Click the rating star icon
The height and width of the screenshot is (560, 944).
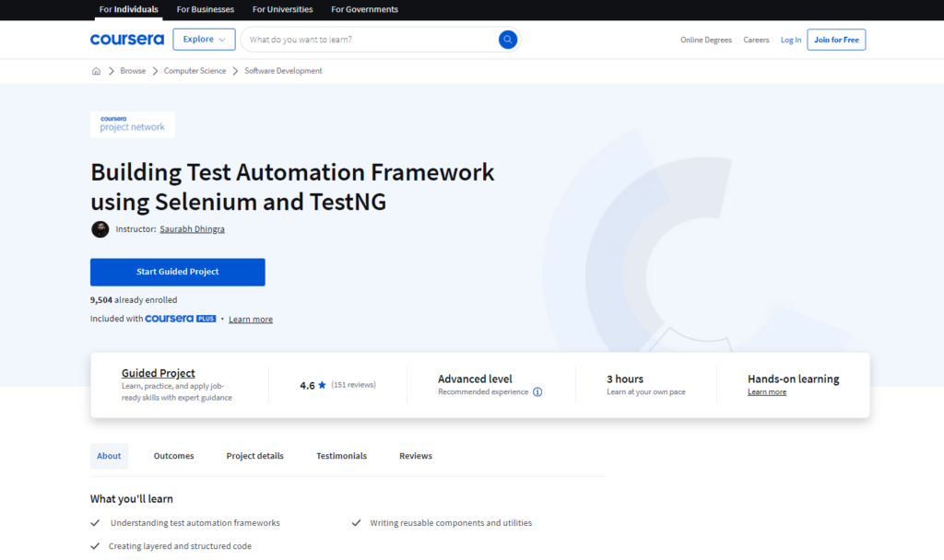click(x=322, y=385)
